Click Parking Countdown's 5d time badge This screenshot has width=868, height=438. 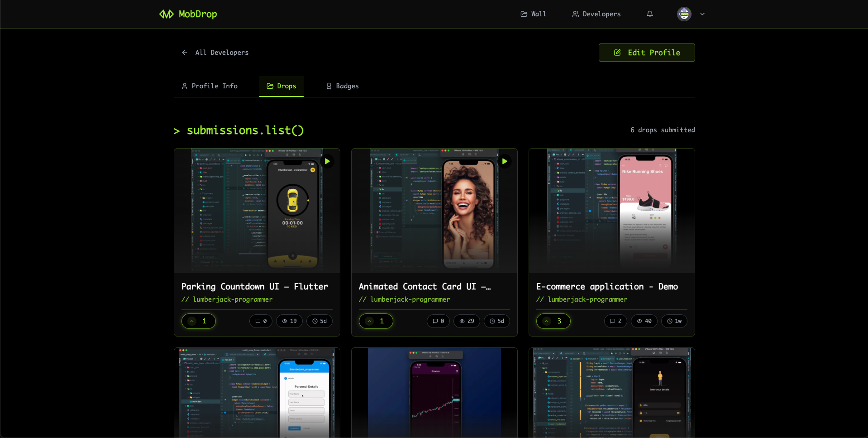(x=320, y=321)
